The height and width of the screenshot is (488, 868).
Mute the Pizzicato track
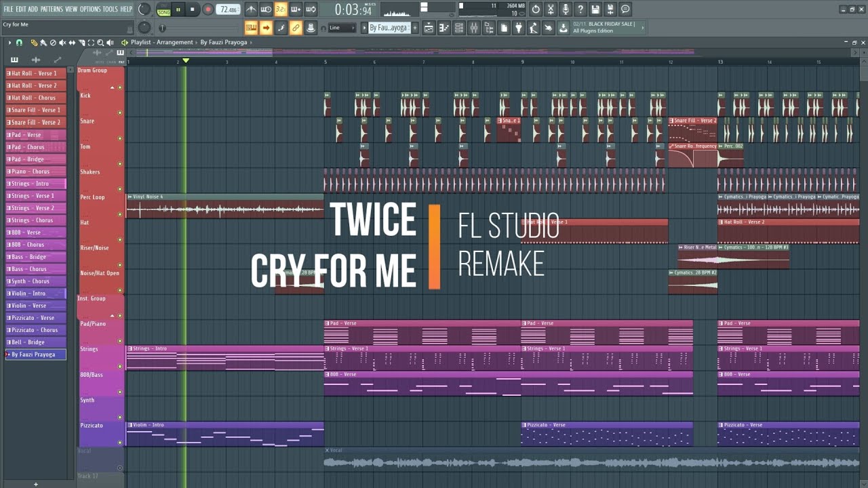pos(120,443)
